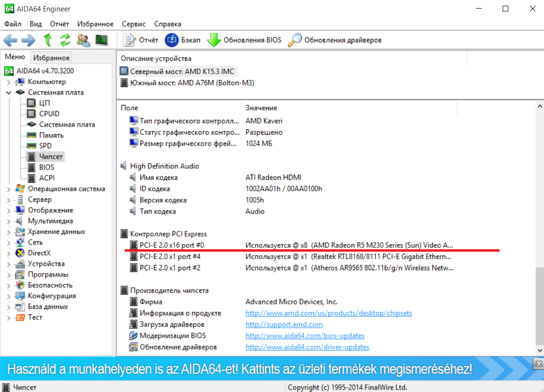Open the Справка menu
The image size is (544, 392).
167,24
